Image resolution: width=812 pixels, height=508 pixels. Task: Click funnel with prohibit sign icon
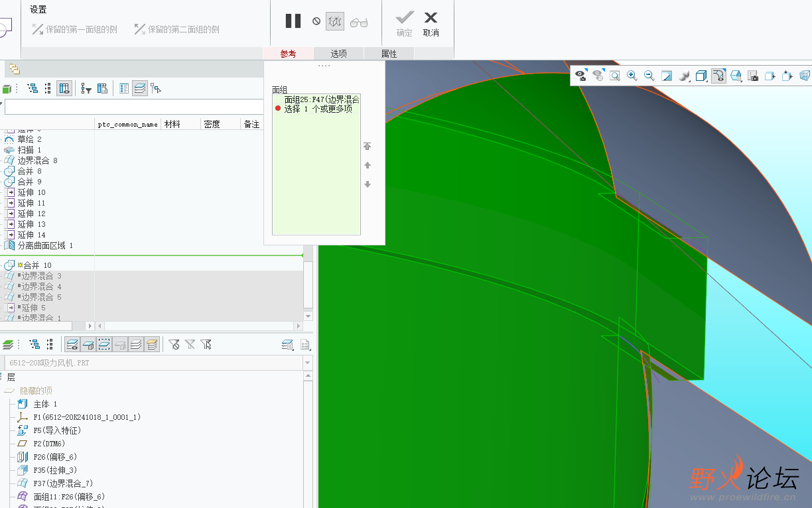pos(174,344)
